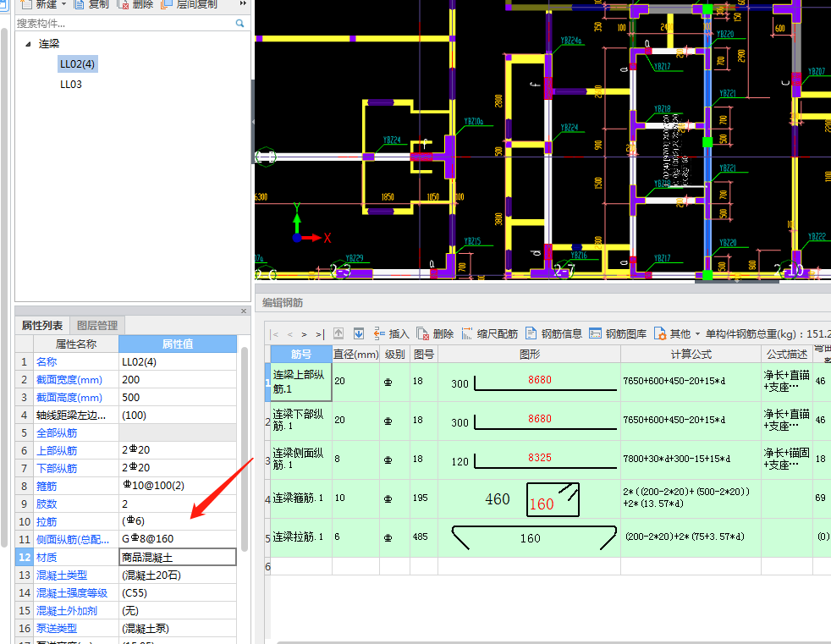Click the 属性名称 column header
Screen dimensions: 831x644
point(76,344)
